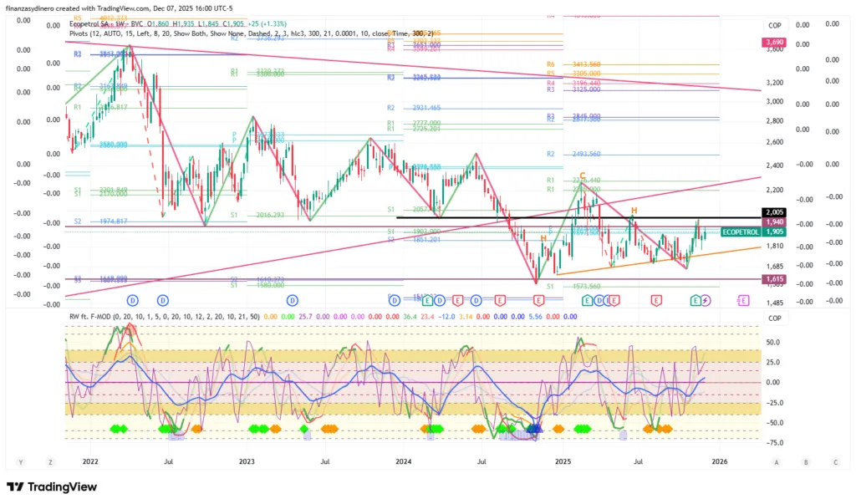Click the black 2,005 price label
Viewport: 856px width, 504px height.
(x=773, y=212)
